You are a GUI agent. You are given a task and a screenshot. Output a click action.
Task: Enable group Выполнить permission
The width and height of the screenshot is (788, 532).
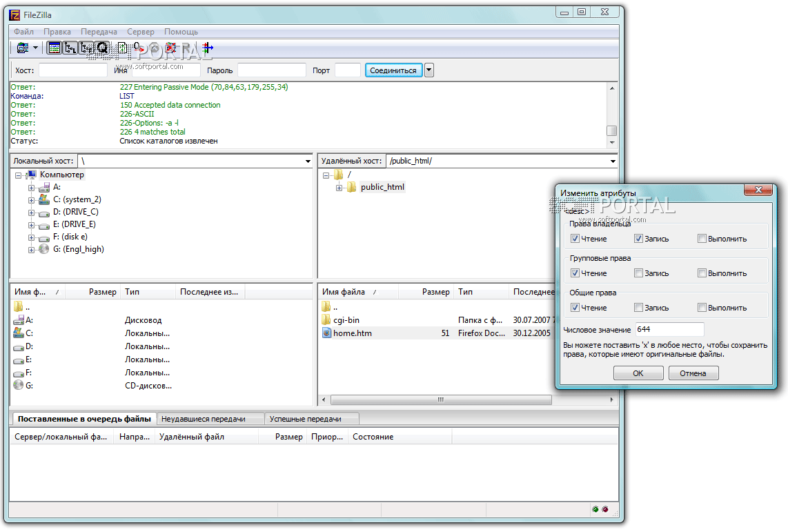pyautogui.click(x=702, y=273)
